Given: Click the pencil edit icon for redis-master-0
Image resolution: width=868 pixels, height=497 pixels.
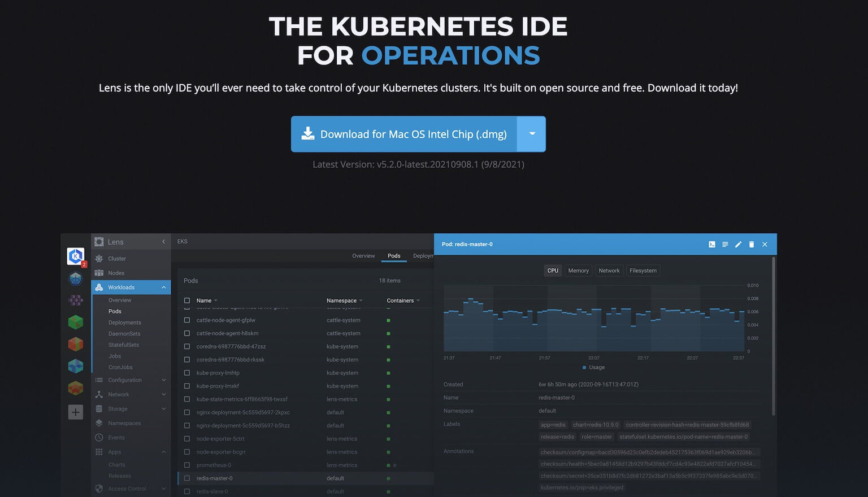Looking at the screenshot, I should click(738, 245).
